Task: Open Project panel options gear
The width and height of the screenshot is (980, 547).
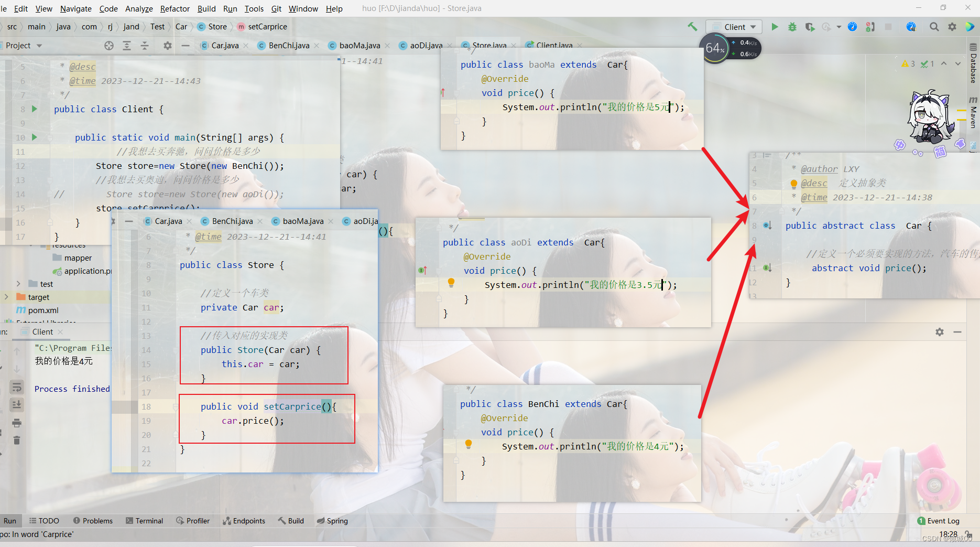Action: [x=167, y=46]
